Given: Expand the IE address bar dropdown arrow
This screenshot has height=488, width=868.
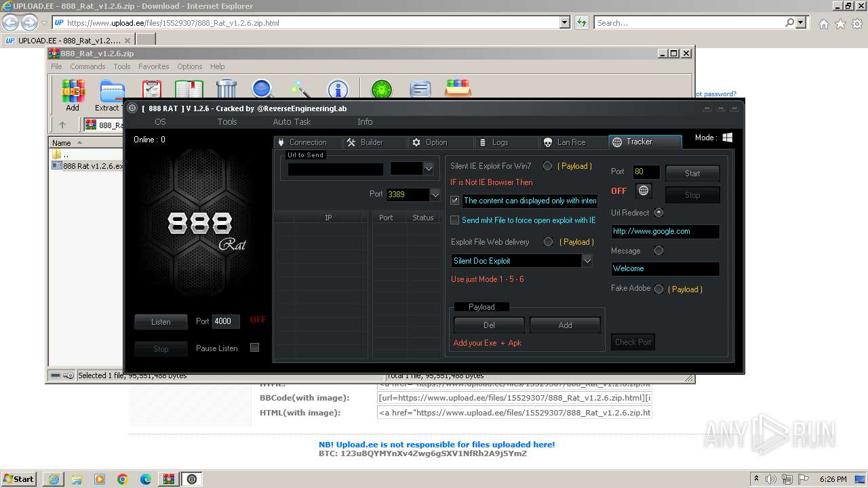Looking at the screenshot, I should pyautogui.click(x=565, y=22).
